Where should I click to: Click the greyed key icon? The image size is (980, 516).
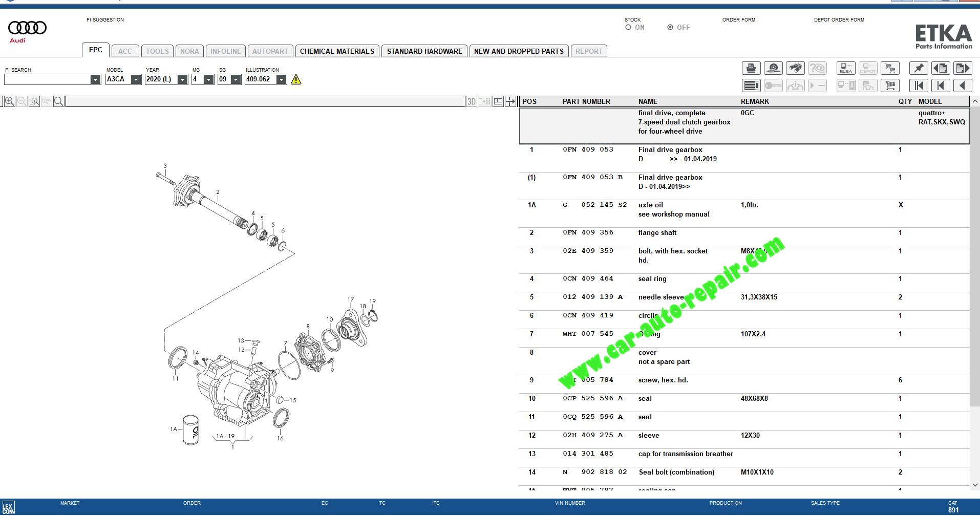[x=773, y=85]
